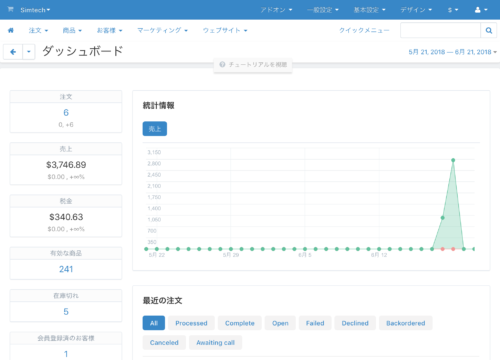This screenshot has width=500, height=360.
Task: Open the user account icon menu
Action: tap(481, 10)
